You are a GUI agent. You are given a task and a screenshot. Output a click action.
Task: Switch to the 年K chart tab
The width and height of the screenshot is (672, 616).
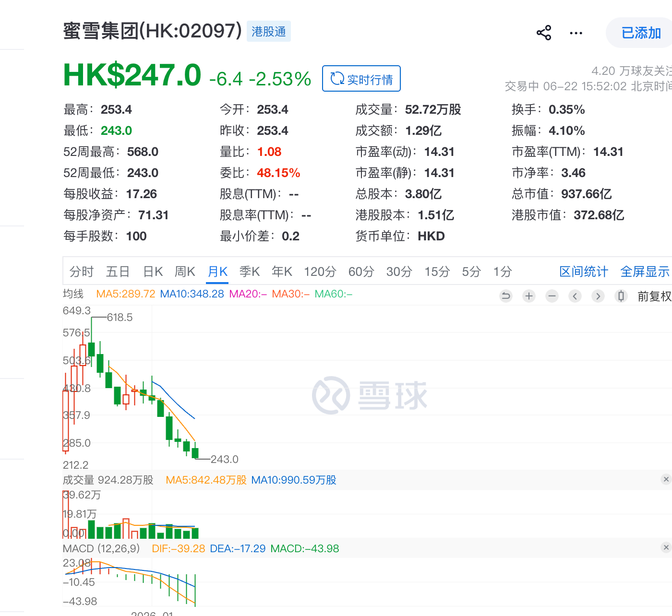tap(282, 272)
